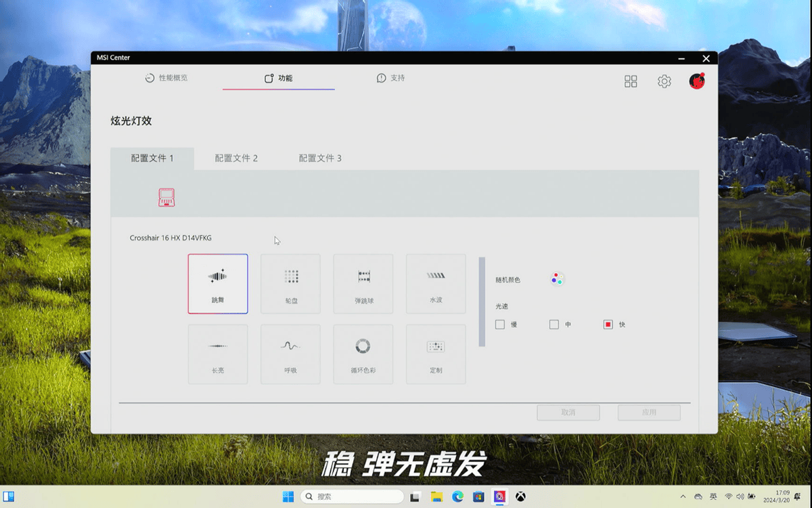Pick the 水波 lighting effect
The height and width of the screenshot is (508, 812).
436,284
